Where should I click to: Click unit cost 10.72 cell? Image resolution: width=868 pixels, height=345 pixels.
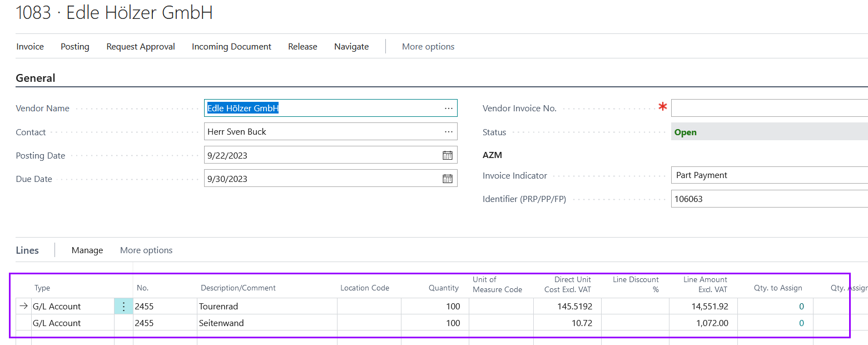(567, 323)
